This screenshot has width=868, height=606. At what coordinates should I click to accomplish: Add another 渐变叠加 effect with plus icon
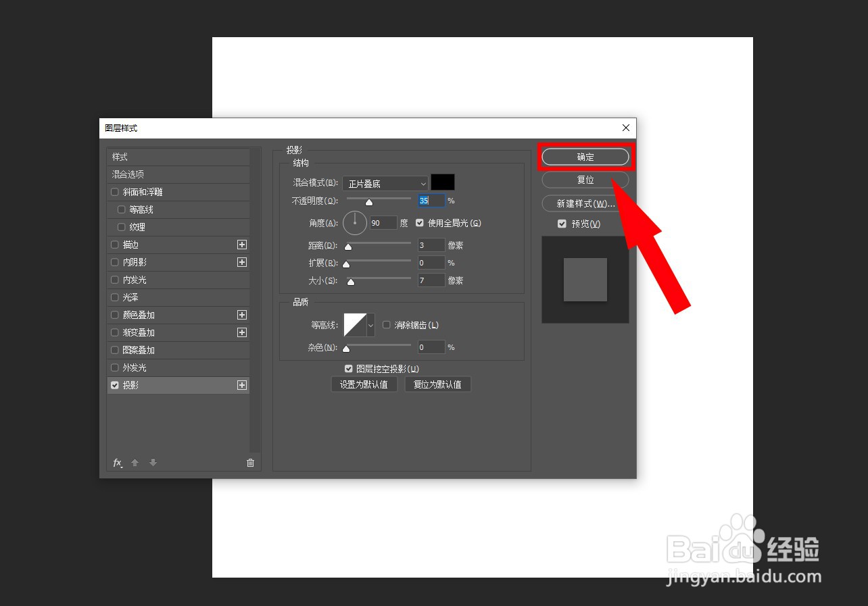tap(242, 332)
